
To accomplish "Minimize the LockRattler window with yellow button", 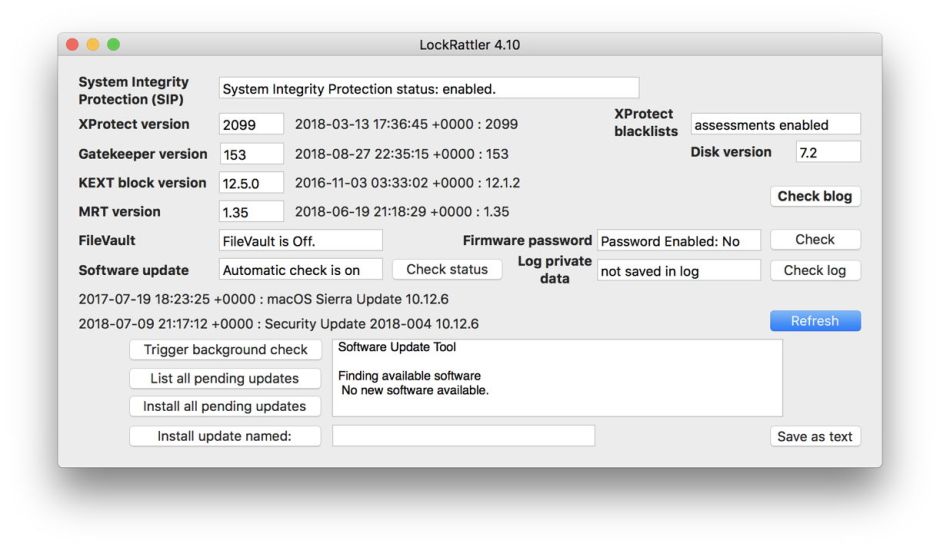I will [x=93, y=45].
